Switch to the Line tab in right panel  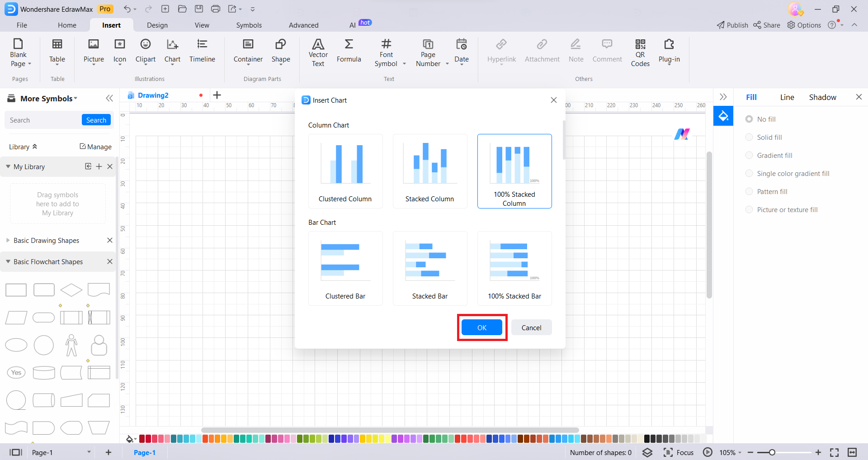[787, 97]
